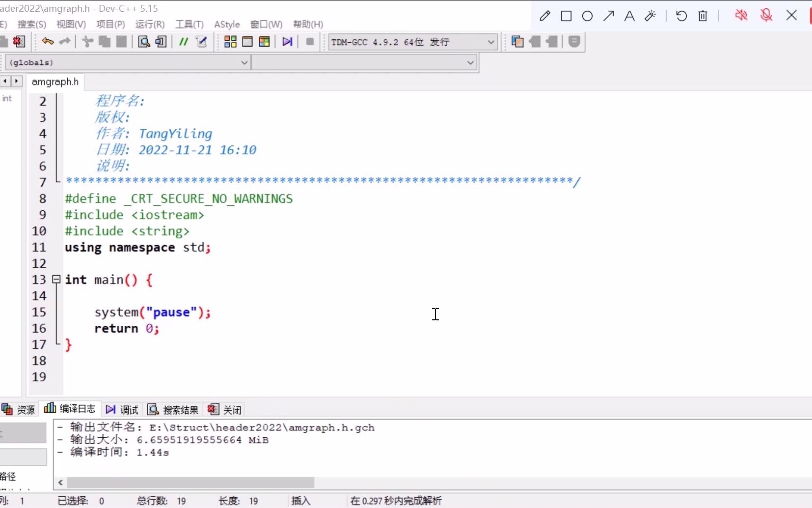Click the line 'using namespace std;'

[138, 247]
